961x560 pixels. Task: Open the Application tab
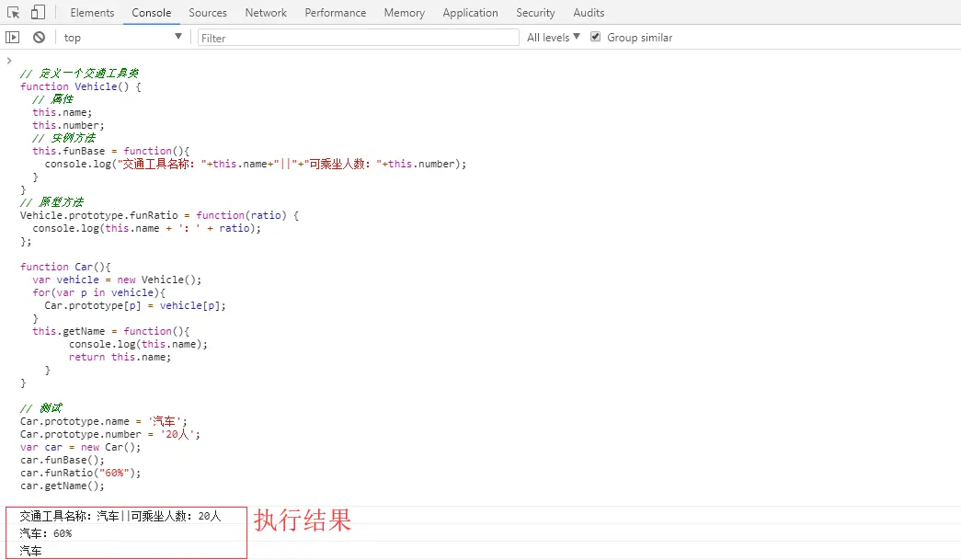coord(470,12)
